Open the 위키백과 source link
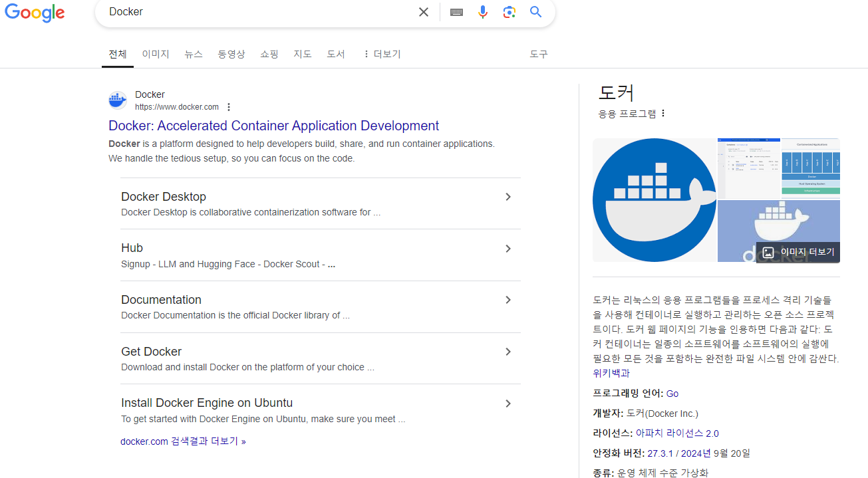The width and height of the screenshot is (868, 478). tap(611, 374)
